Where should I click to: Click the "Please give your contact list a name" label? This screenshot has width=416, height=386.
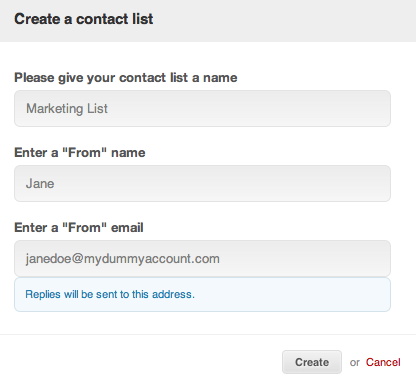126,78
